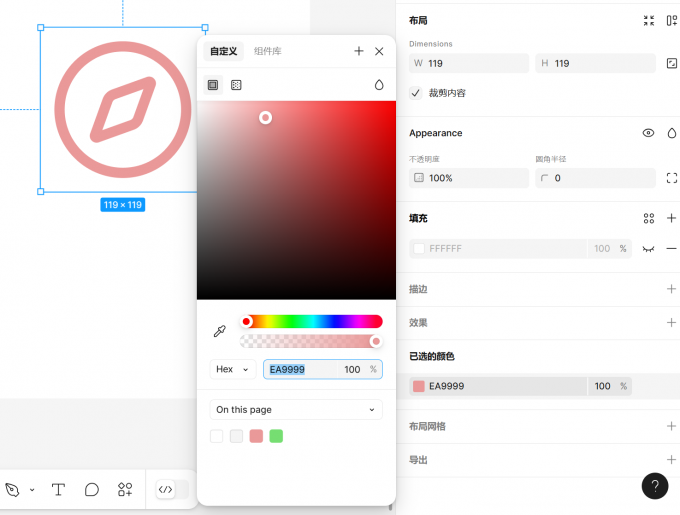Select the Comment tool
Viewport: 680px width, 515px height.
point(92,490)
